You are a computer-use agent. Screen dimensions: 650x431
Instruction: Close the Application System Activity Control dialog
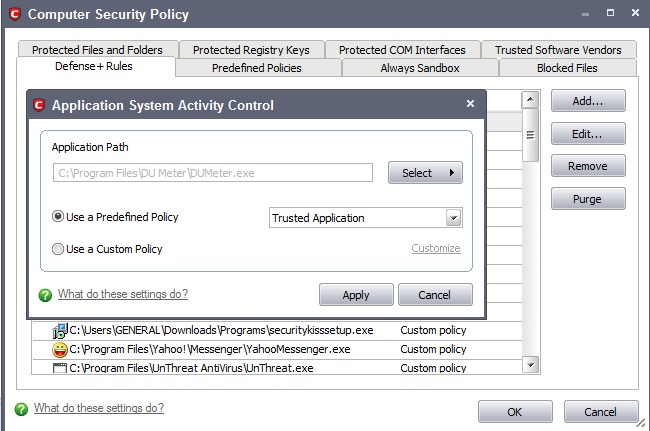[470, 104]
